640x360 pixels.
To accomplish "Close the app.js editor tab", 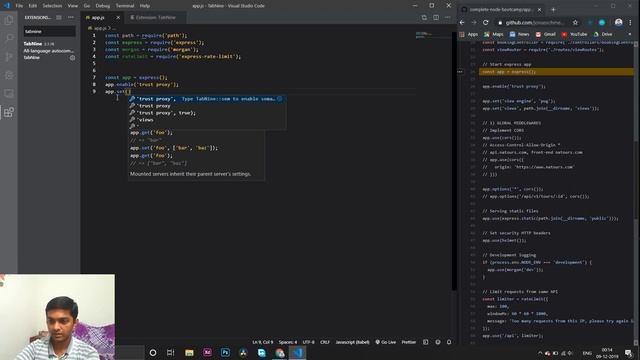I will click(118, 18).
